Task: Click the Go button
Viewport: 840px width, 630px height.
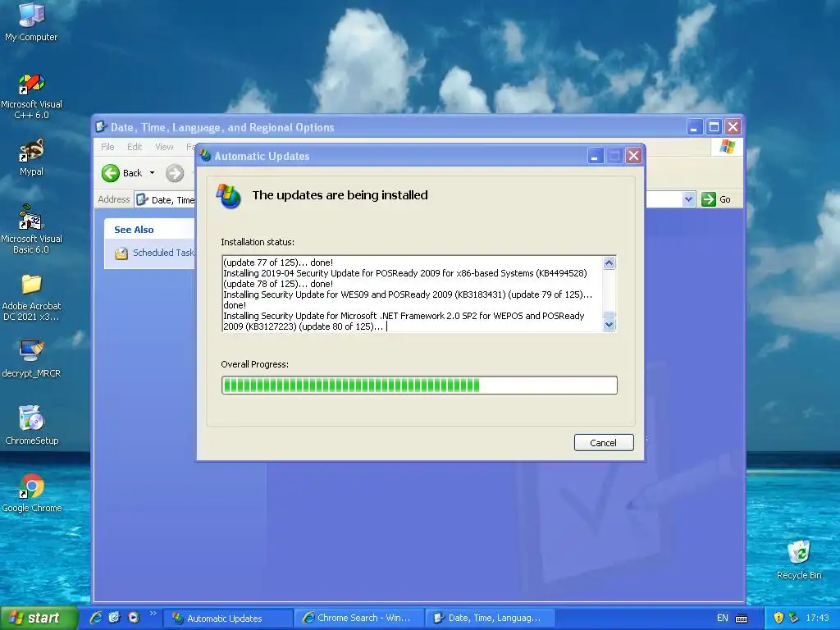Action: (715, 199)
